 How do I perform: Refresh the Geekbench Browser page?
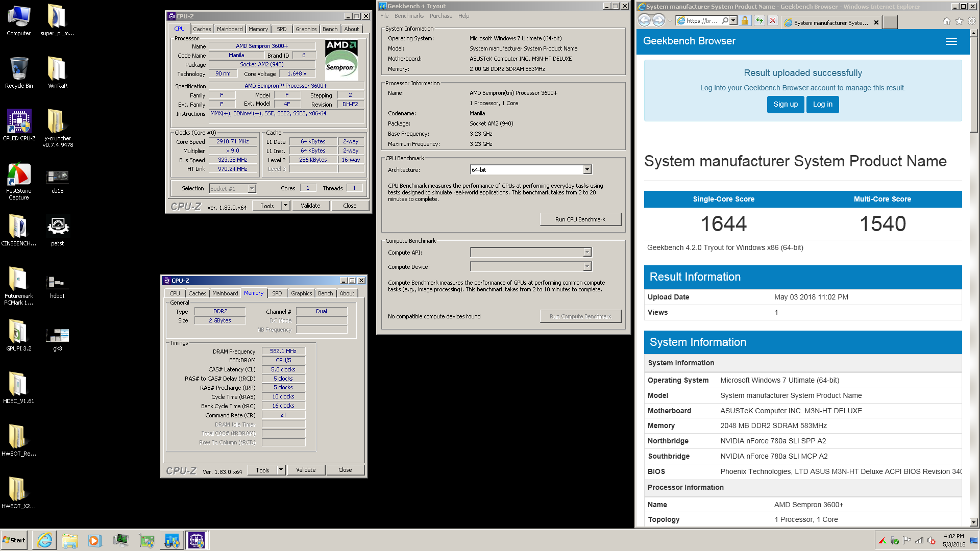coord(759,20)
